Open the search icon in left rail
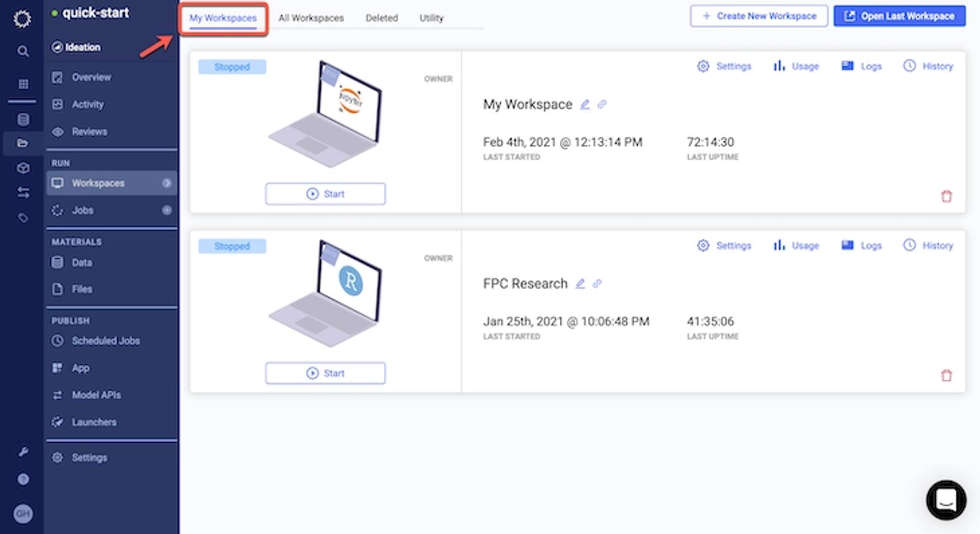The height and width of the screenshot is (534, 980). [23, 51]
